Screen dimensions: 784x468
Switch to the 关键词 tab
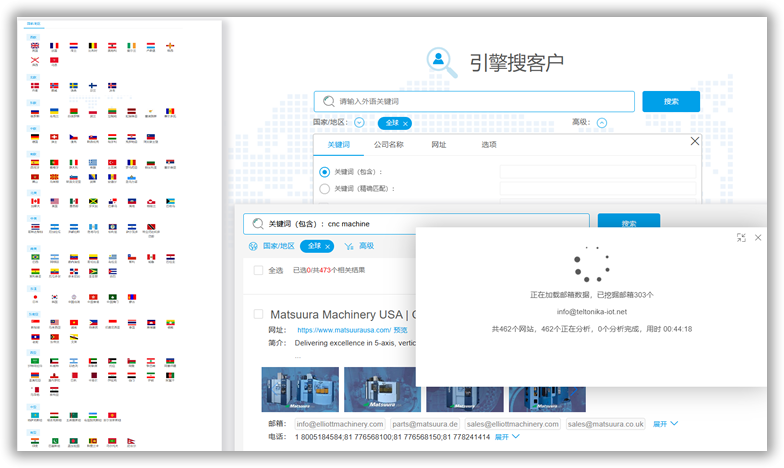[338, 144]
